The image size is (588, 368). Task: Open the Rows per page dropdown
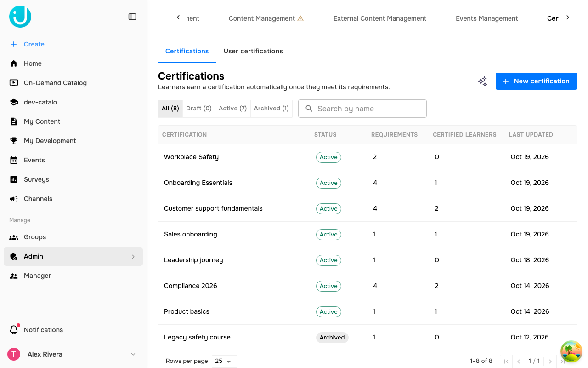[225, 361]
